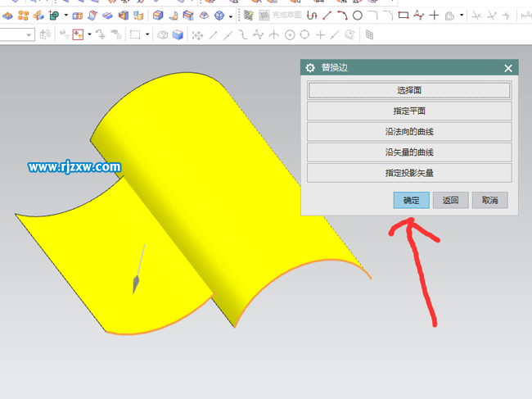Click the 选择面 option

point(409,90)
